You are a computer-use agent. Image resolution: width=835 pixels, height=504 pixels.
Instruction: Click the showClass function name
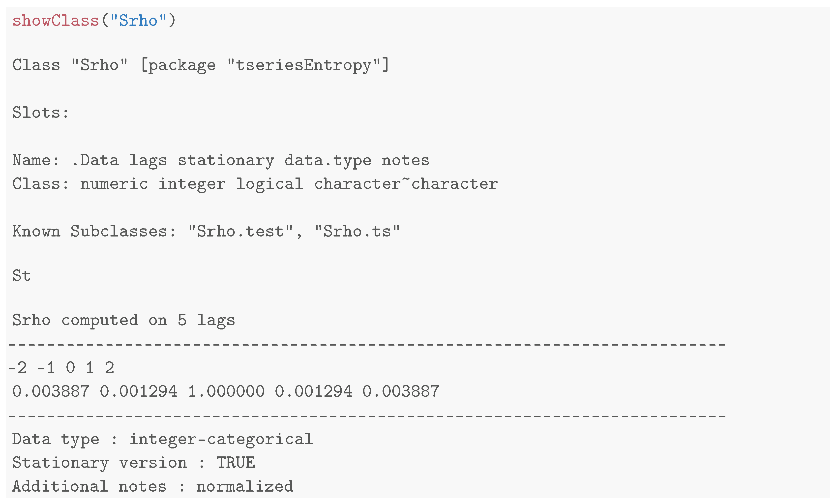[x=55, y=21]
